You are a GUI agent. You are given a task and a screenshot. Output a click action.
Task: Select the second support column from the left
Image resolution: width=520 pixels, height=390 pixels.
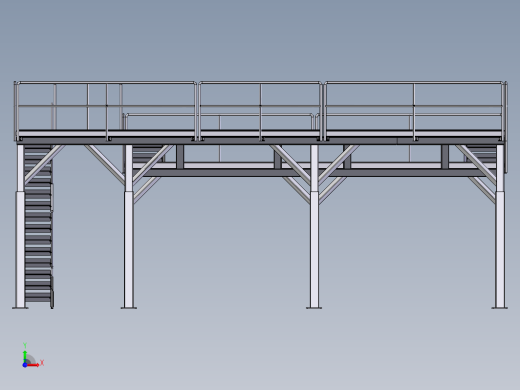(129, 226)
